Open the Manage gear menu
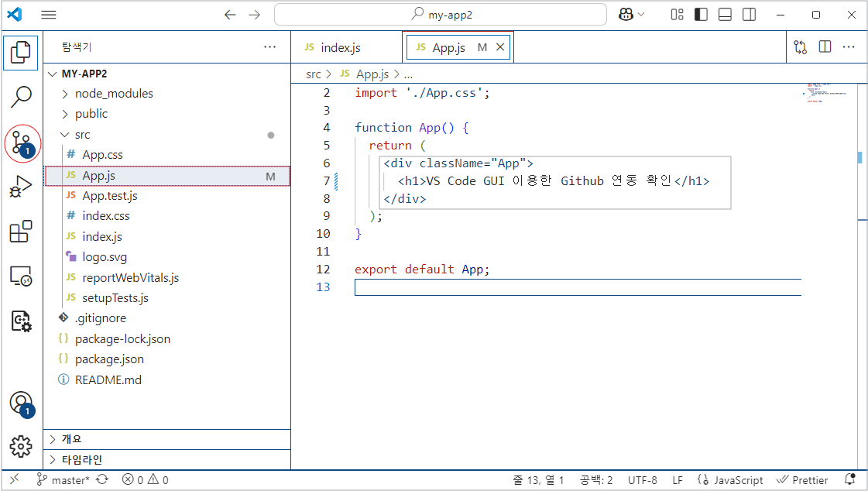The height and width of the screenshot is (491, 868). 21,446
